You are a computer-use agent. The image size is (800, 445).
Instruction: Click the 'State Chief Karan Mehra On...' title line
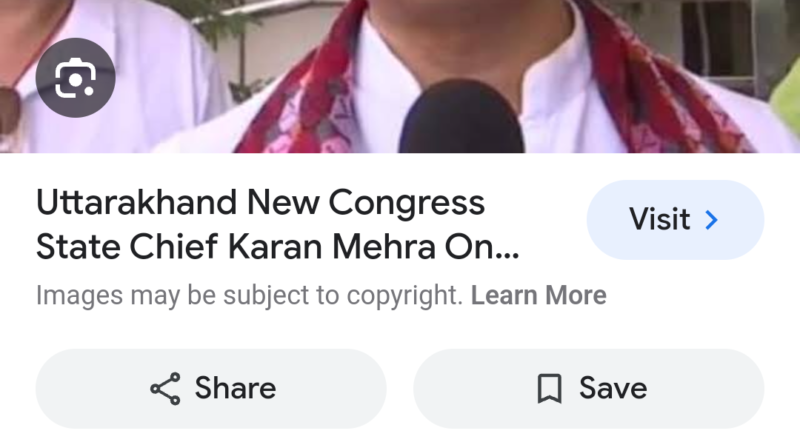278,247
